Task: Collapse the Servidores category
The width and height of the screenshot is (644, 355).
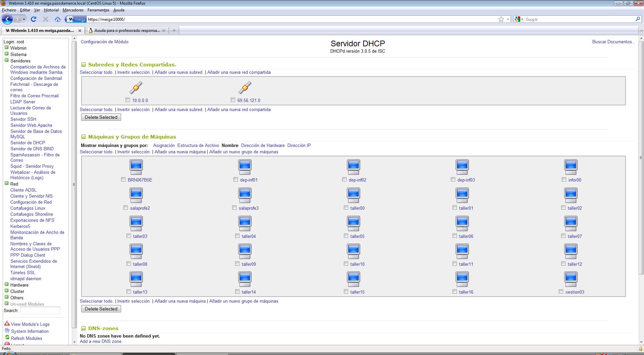Action: tap(6, 60)
